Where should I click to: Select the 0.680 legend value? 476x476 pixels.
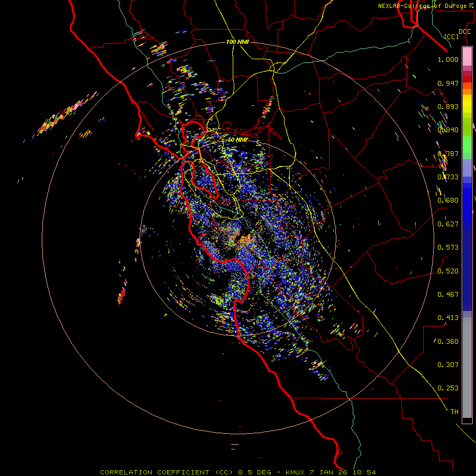click(x=448, y=200)
